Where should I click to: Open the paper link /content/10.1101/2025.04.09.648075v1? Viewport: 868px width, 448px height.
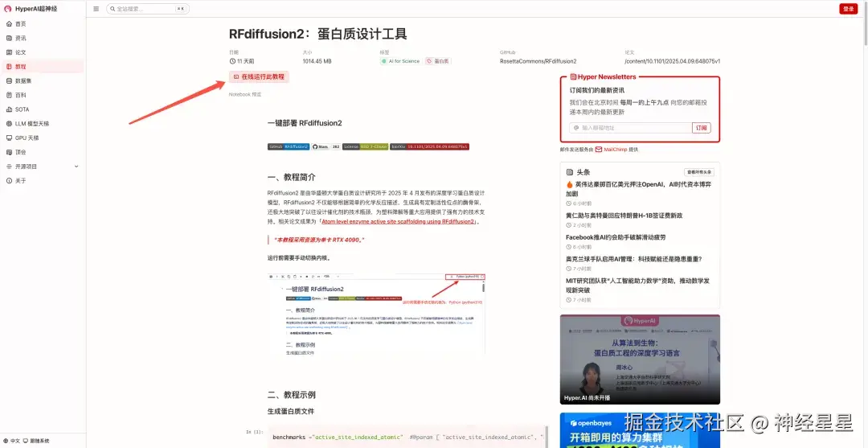click(672, 61)
